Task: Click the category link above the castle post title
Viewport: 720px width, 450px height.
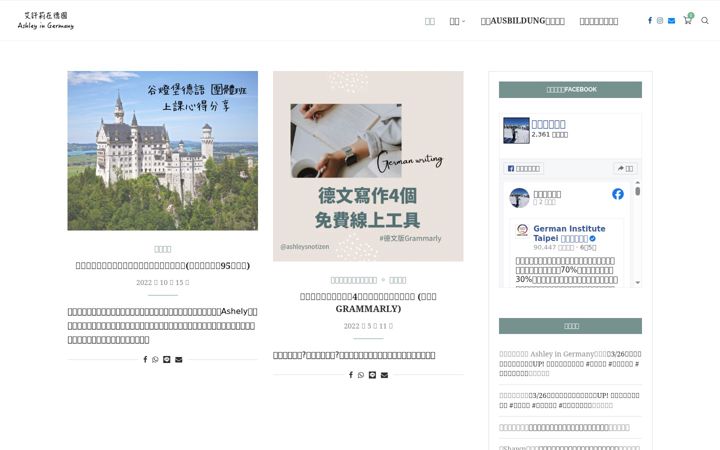Action: (163, 249)
